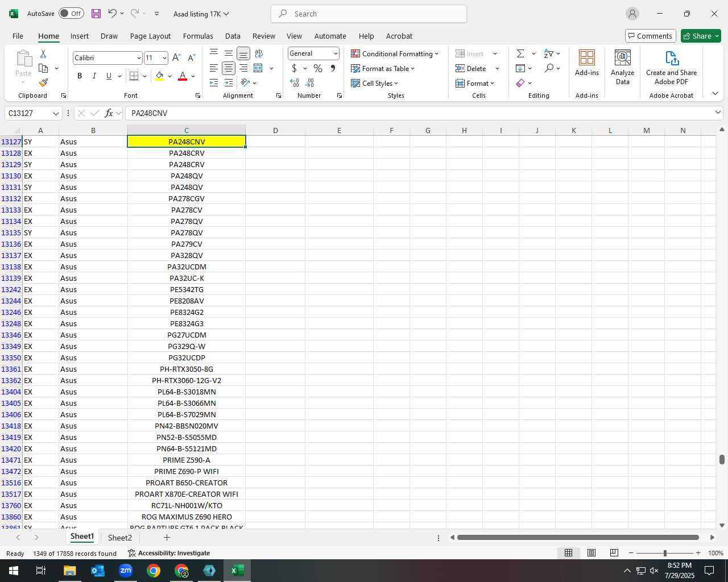728x582 pixels.
Task: Open the File menu
Action: (x=18, y=36)
